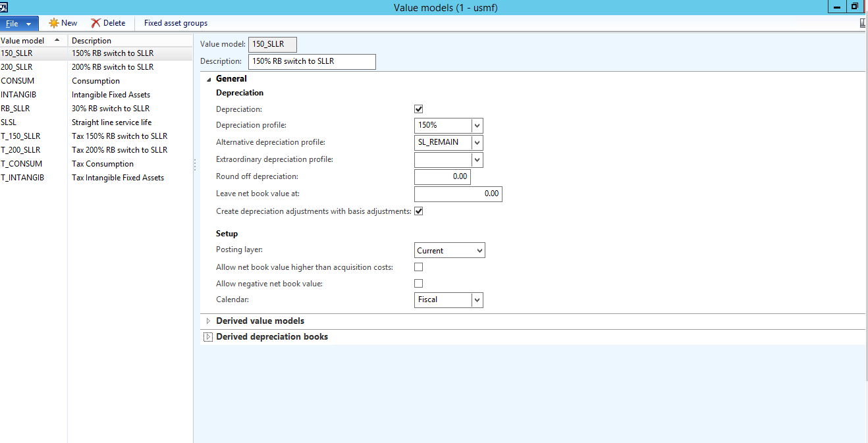The image size is (868, 443).
Task: Open File menu dropdown arrow
Action: [29, 24]
